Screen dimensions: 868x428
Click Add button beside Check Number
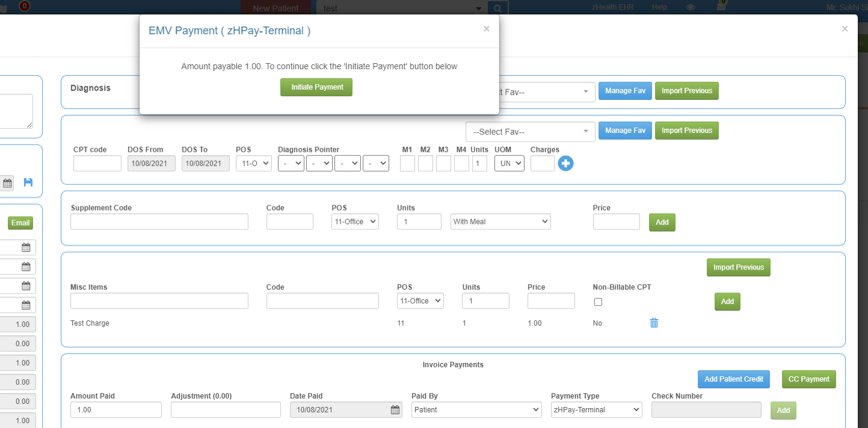[x=783, y=411]
